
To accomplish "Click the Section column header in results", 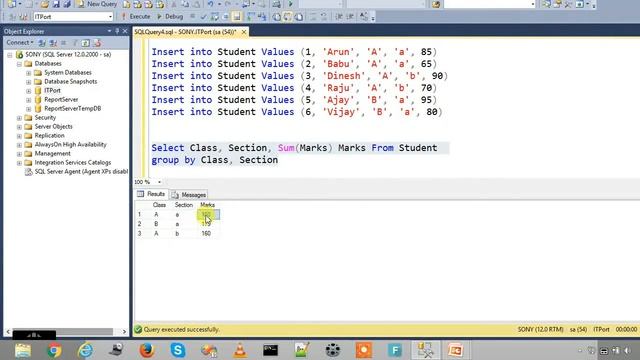I will 183,205.
